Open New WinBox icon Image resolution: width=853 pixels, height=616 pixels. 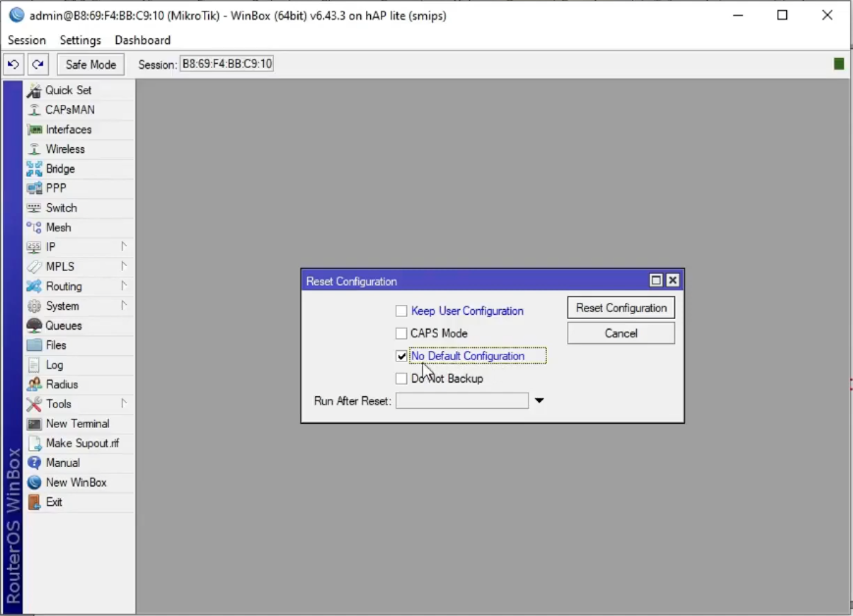click(x=34, y=483)
